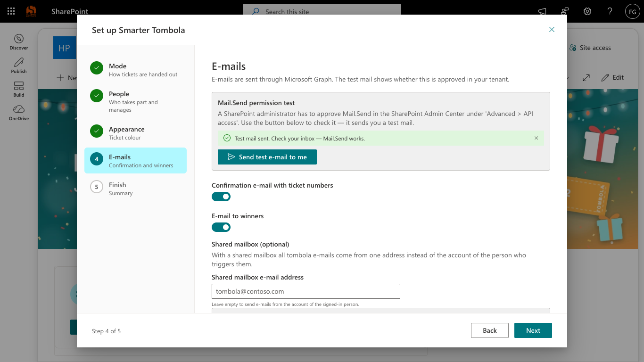Click the Back button
This screenshot has width=644, height=362.
[490, 330]
